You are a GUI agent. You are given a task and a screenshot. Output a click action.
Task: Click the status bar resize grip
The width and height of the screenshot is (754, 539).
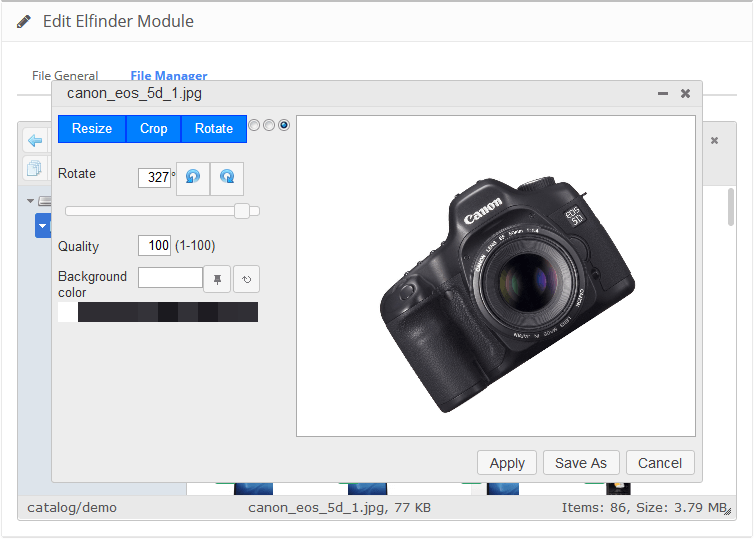(x=728, y=512)
